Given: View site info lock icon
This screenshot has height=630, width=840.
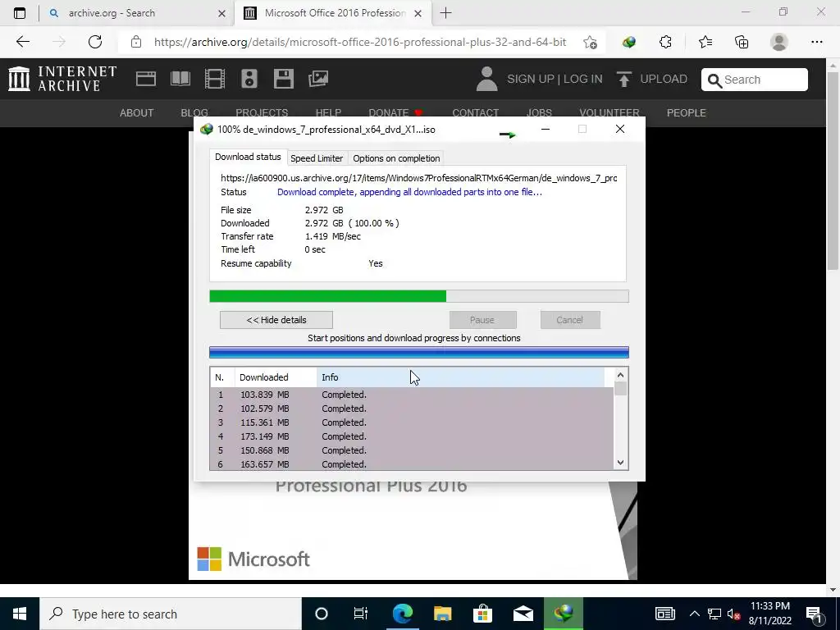Looking at the screenshot, I should 136,42.
